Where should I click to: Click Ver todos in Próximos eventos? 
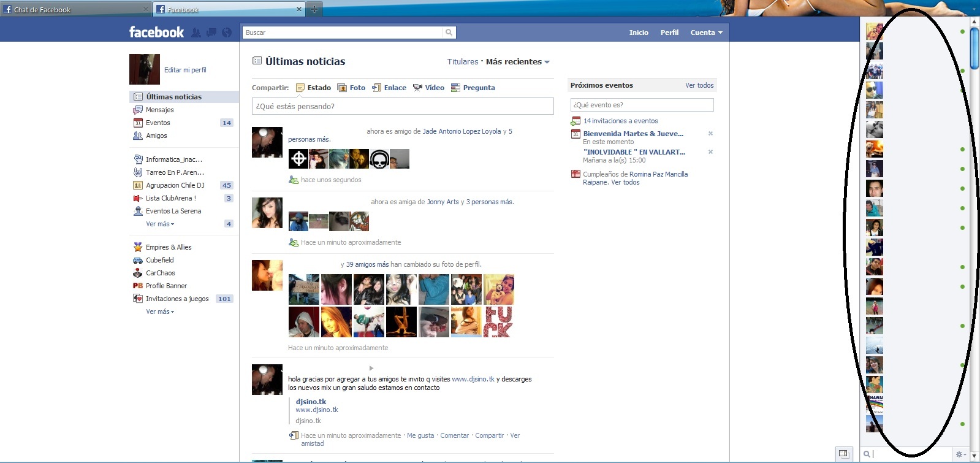point(699,85)
